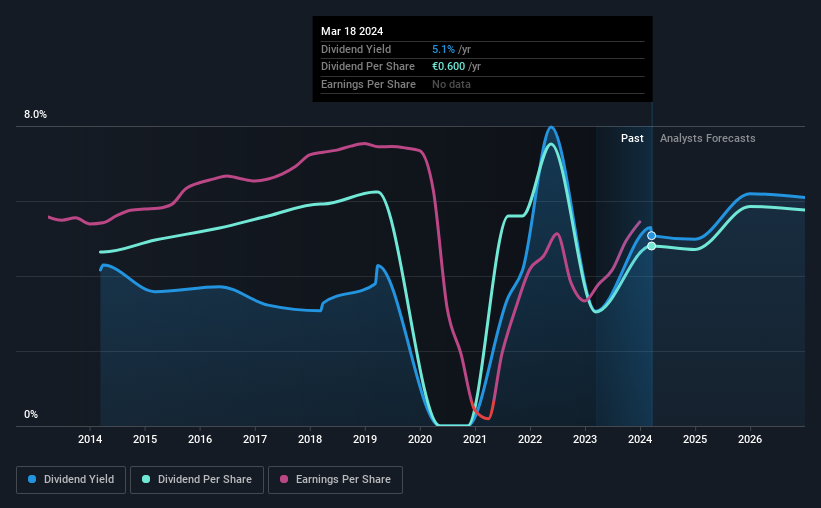The height and width of the screenshot is (508, 821).
Task: Click the 2025 x-axis label
Action: click(x=695, y=439)
